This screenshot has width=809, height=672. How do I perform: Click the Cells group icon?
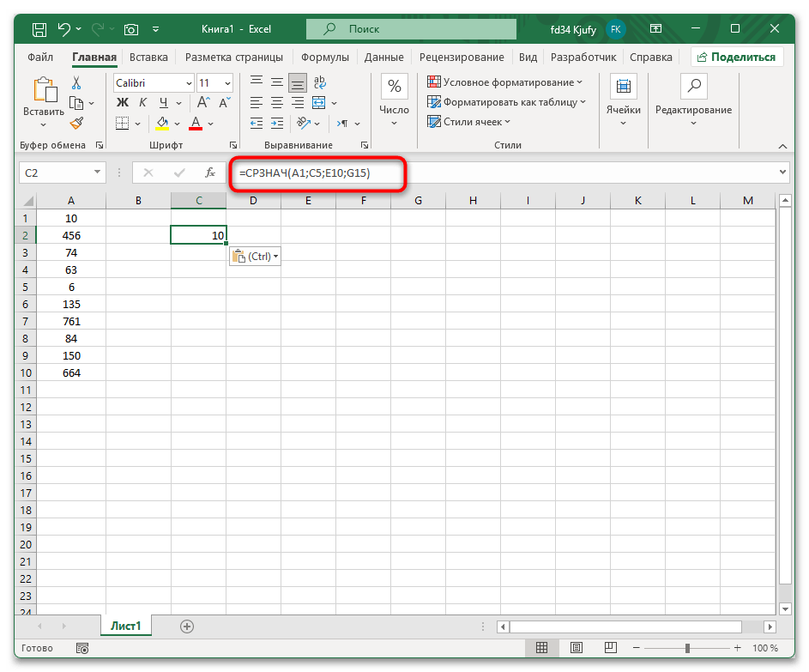coord(623,86)
